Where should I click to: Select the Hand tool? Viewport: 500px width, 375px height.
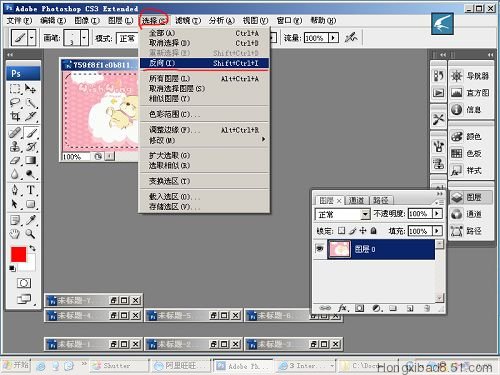pos(15,234)
